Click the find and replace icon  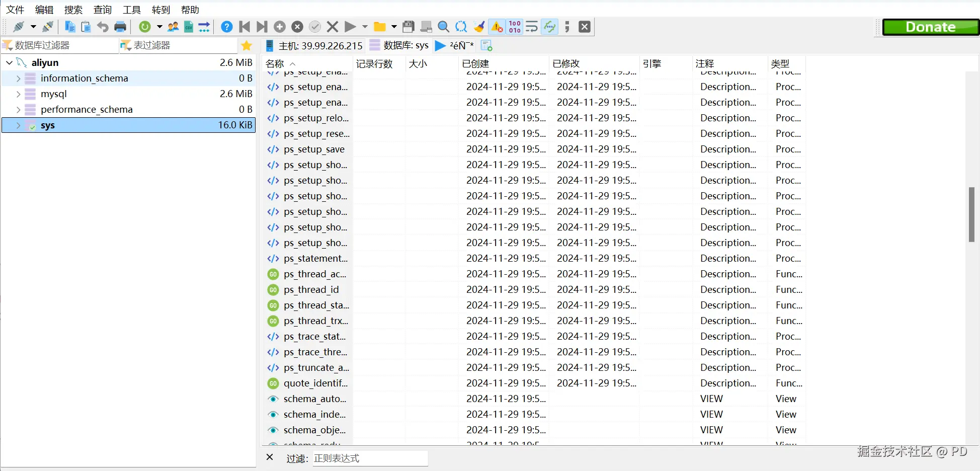coord(461,27)
